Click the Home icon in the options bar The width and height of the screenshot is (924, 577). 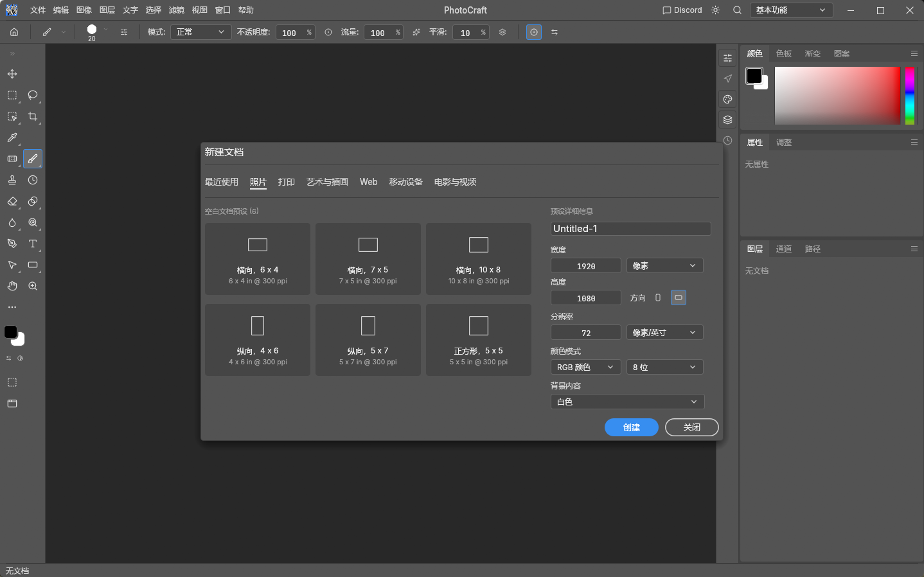click(14, 32)
